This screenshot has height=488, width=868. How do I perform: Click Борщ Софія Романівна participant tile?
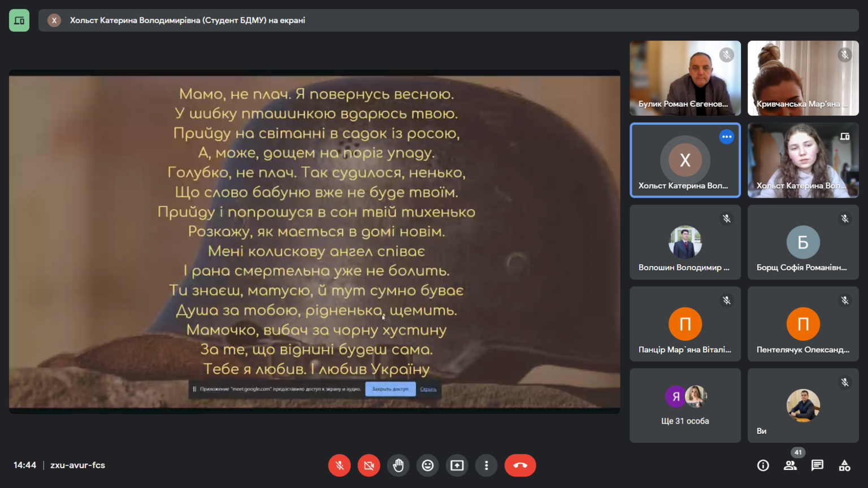[x=803, y=242]
